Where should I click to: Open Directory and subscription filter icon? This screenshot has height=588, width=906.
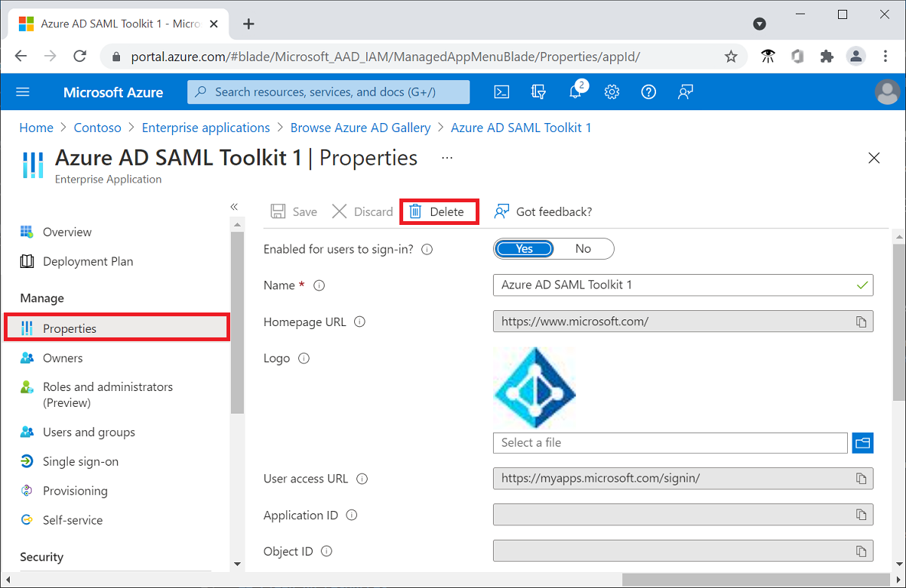click(x=538, y=92)
